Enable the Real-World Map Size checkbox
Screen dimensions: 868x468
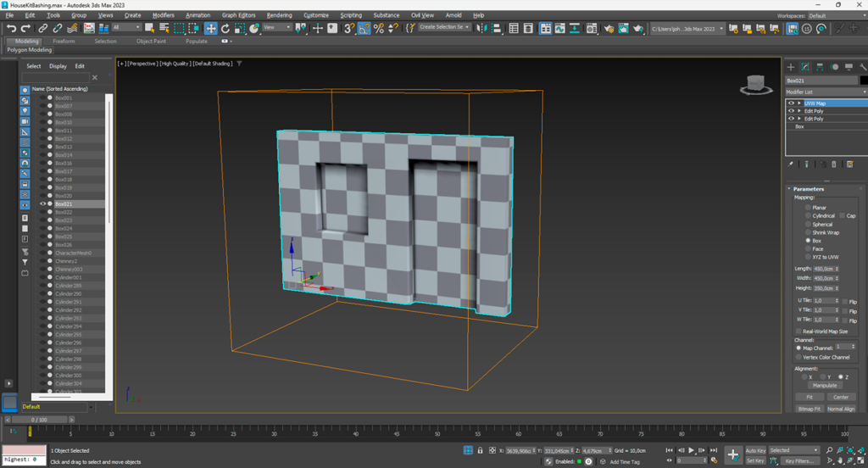point(798,331)
